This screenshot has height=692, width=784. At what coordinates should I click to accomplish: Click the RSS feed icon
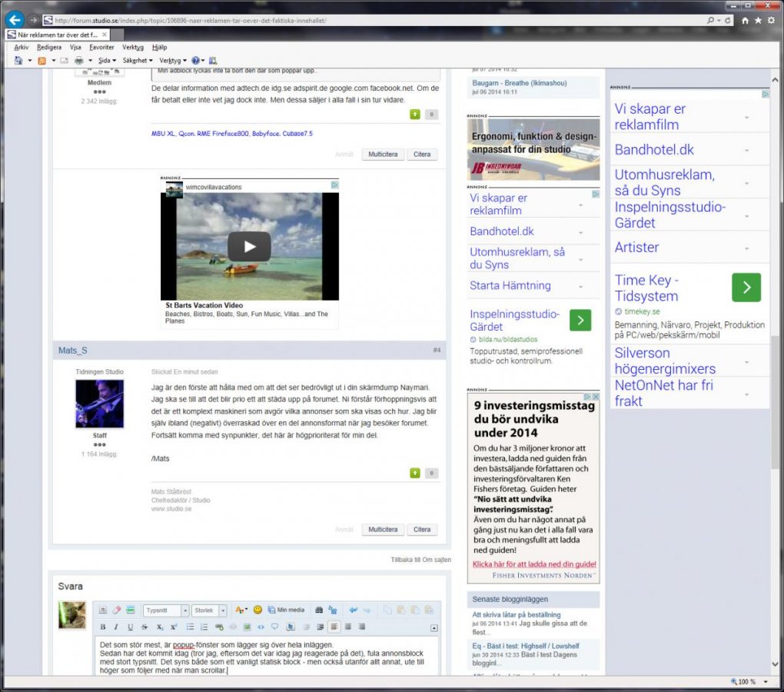pos(42,60)
